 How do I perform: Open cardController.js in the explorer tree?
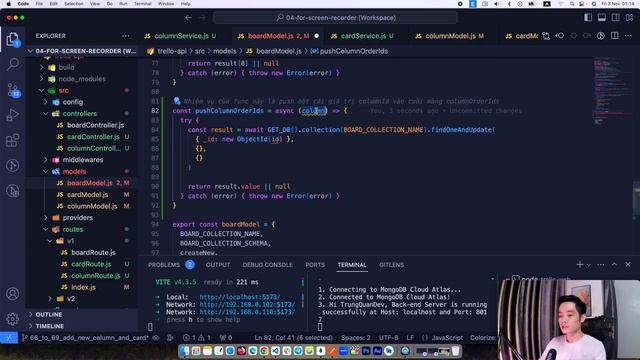[x=93, y=137]
